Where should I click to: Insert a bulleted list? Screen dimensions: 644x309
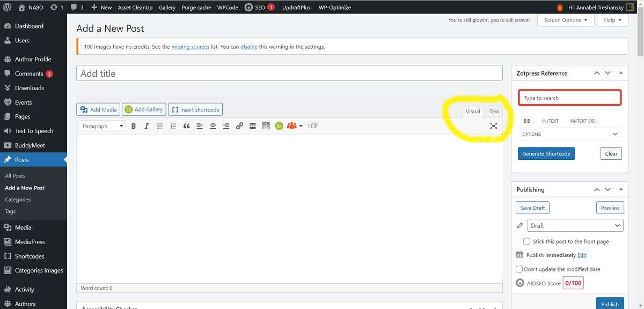pyautogui.click(x=160, y=126)
